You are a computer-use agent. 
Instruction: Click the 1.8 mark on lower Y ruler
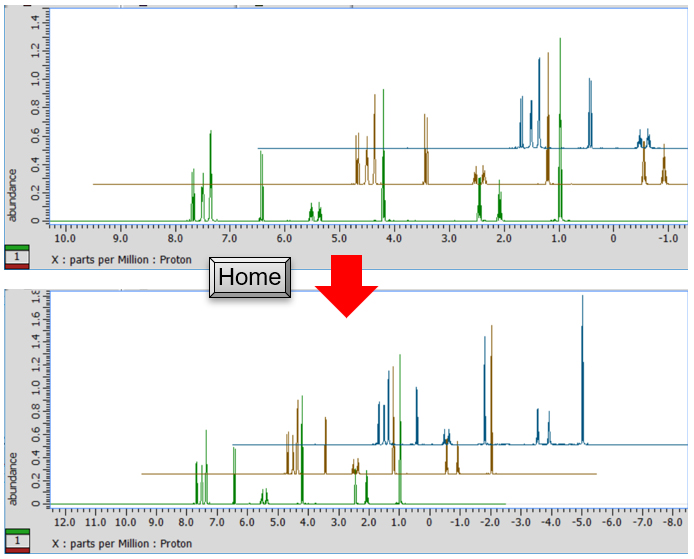coord(34,298)
